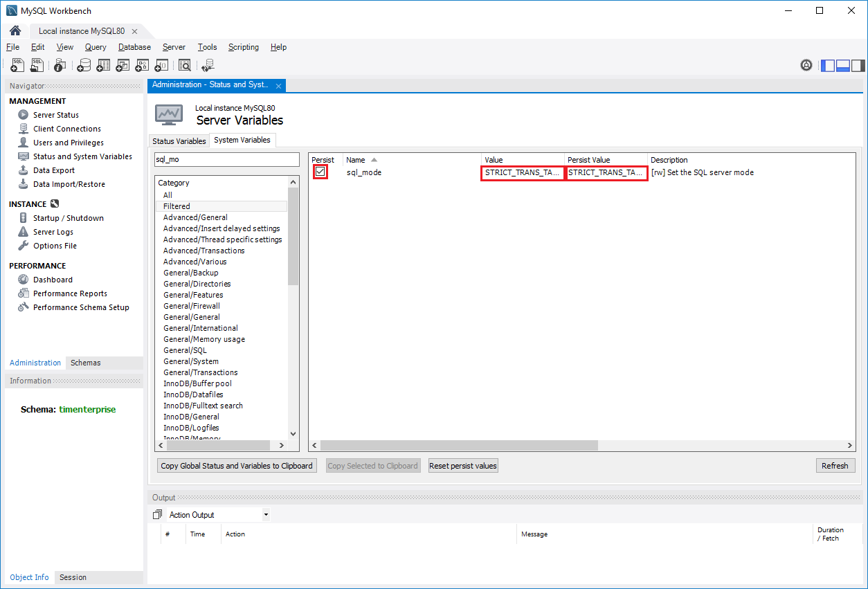The image size is (868, 589).
Task: Click Users and Privileges icon
Action: (23, 143)
